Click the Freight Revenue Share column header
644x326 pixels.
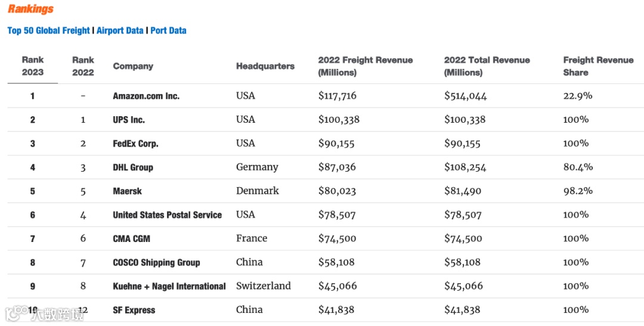(598, 66)
